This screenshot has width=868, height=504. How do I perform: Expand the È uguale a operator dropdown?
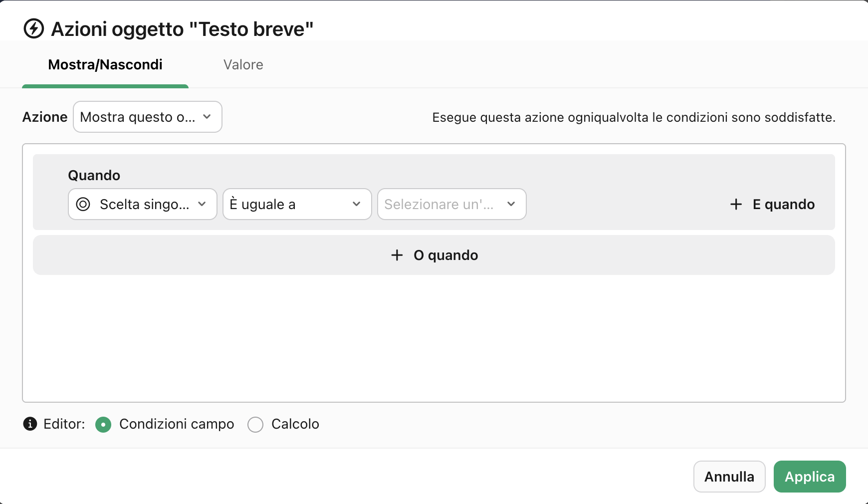[x=297, y=204]
